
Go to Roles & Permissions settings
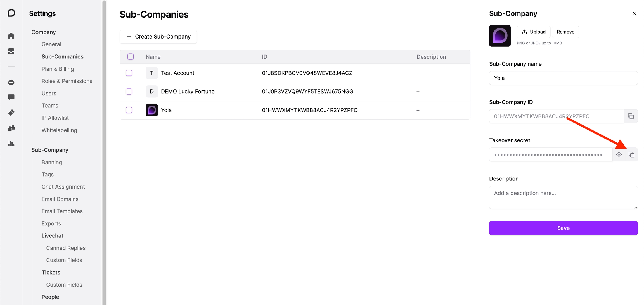[67, 81]
